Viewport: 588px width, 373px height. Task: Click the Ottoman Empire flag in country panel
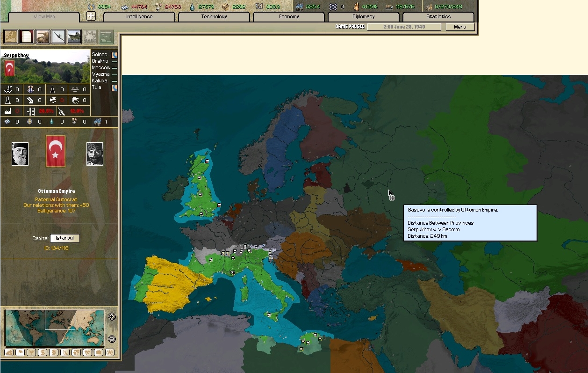56,151
